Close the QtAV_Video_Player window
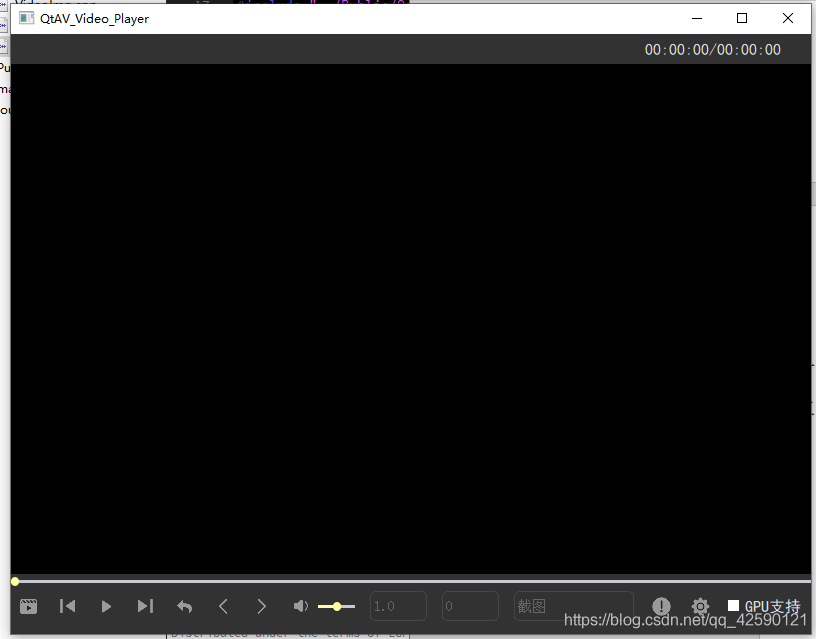 point(788,18)
